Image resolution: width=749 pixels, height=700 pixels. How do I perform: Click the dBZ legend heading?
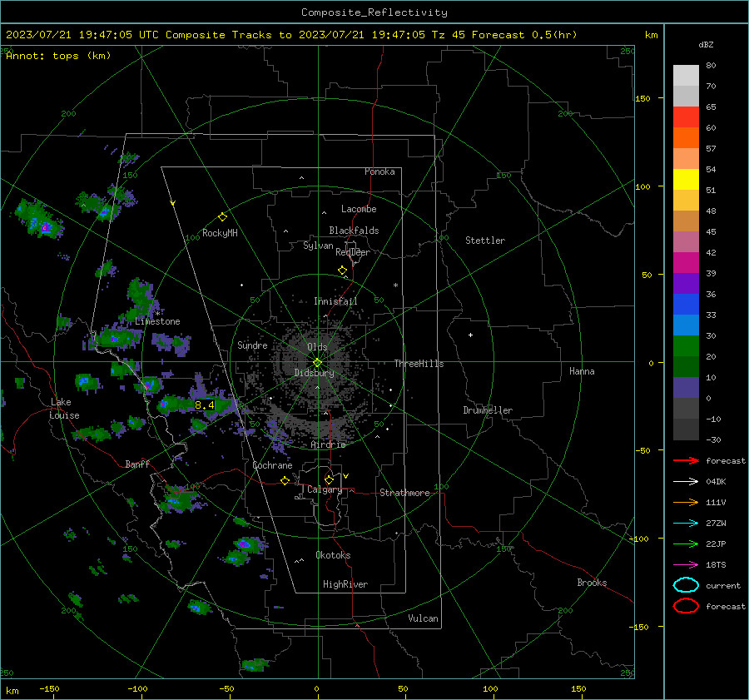point(706,44)
